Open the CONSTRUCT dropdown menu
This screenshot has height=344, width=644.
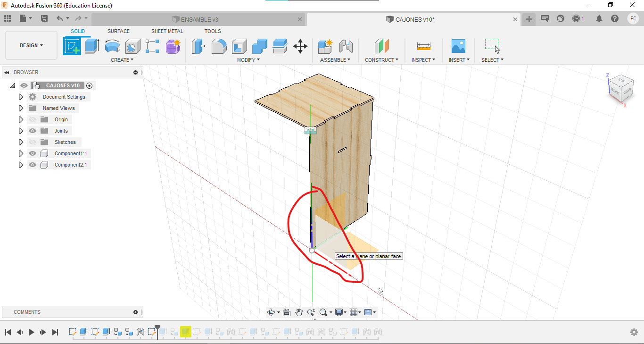coord(381,60)
